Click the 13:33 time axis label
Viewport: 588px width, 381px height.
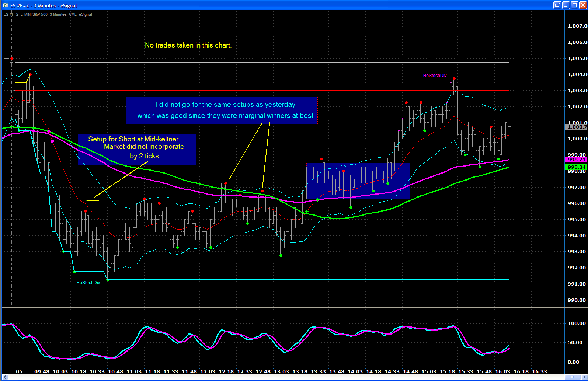click(x=318, y=371)
